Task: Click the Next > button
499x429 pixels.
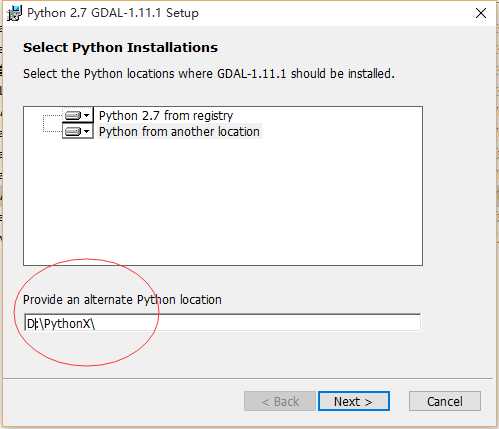Action: click(354, 401)
